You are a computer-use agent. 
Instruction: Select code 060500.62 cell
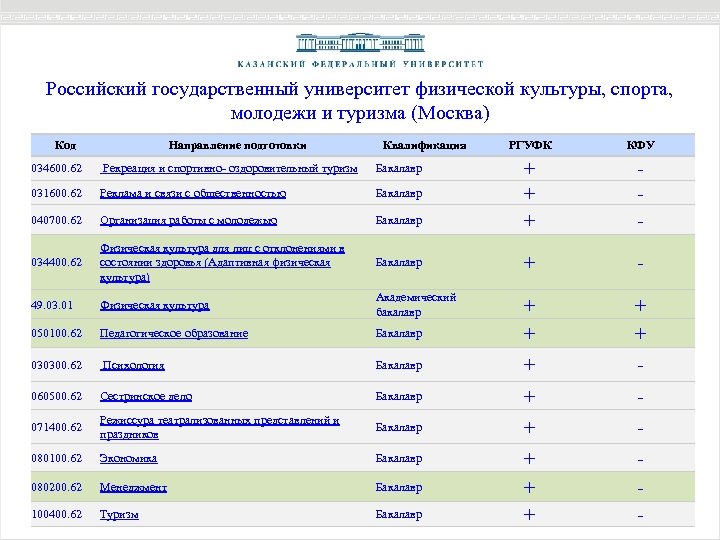click(x=57, y=396)
